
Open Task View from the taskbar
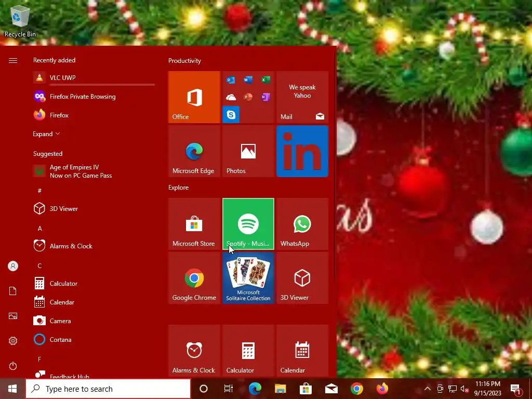pos(229,389)
